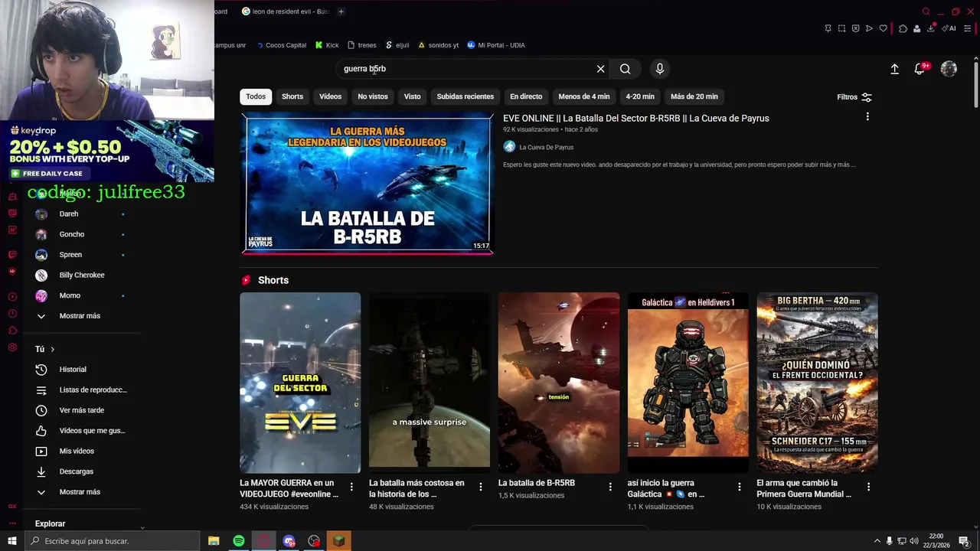Open the Billy Cherokee subscription
This screenshot has width=980, height=551.
80,275
